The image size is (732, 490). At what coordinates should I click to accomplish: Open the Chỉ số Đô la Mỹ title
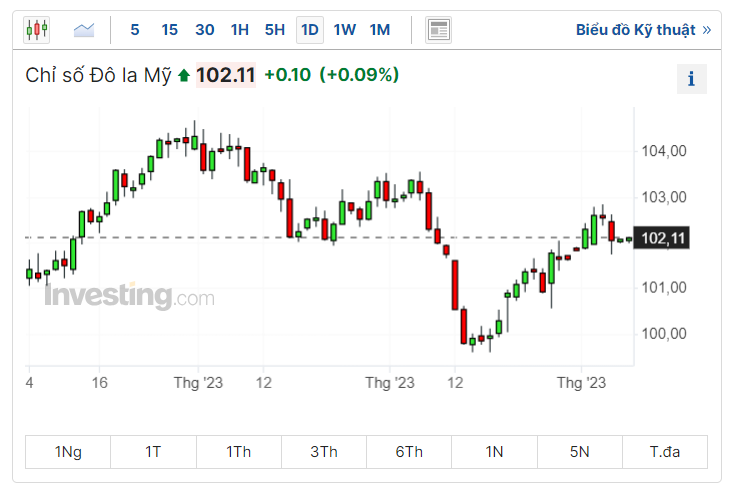(x=98, y=75)
